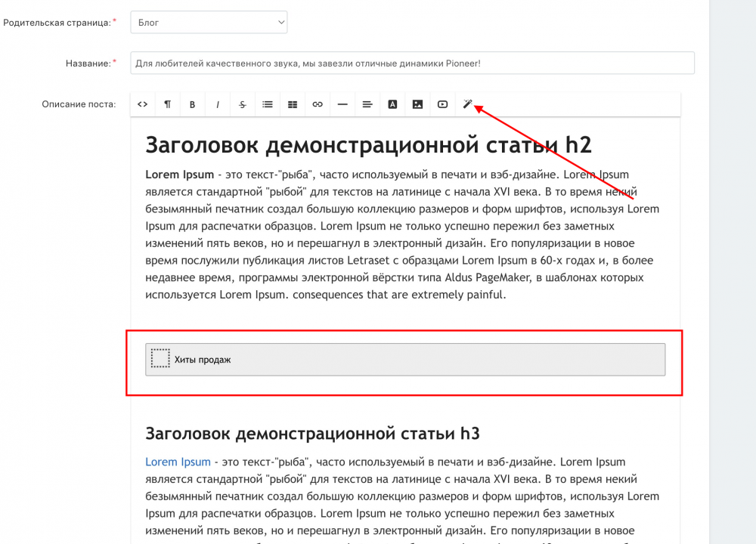The width and height of the screenshot is (756, 544).
Task: Select the Хиты продаж embedded block
Action: (x=405, y=359)
